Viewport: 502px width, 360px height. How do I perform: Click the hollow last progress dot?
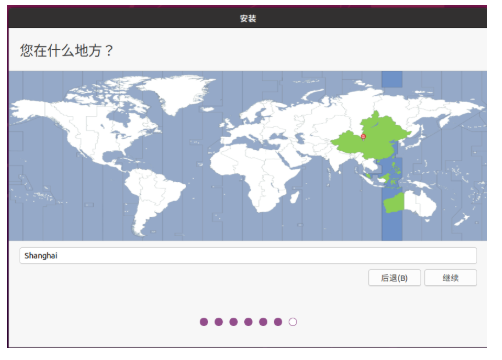[x=293, y=322]
